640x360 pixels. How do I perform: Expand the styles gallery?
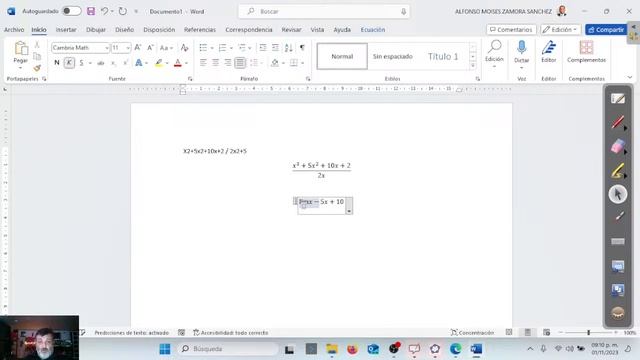click(473, 66)
